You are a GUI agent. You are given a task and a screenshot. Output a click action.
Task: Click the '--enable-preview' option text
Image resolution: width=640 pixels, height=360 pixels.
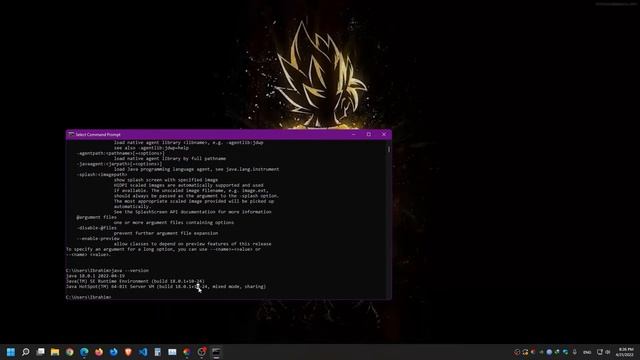coord(98,238)
